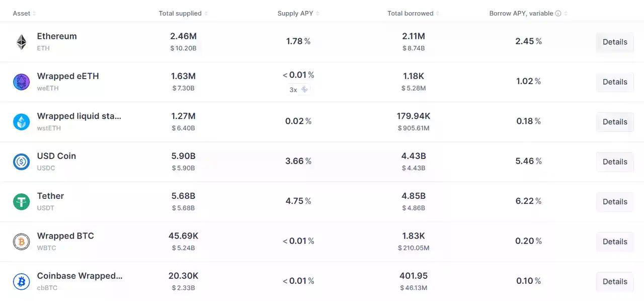
Task: Open Details for USD Coin
Action: click(x=614, y=162)
